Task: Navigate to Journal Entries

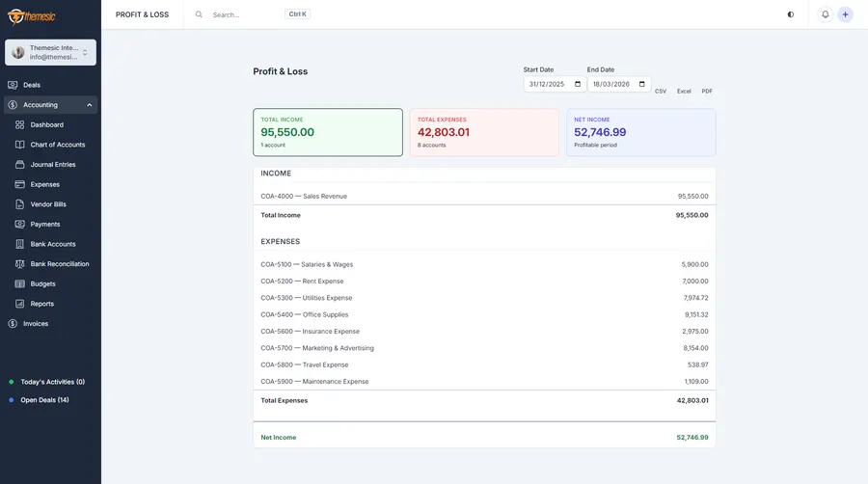Action: 53,165
